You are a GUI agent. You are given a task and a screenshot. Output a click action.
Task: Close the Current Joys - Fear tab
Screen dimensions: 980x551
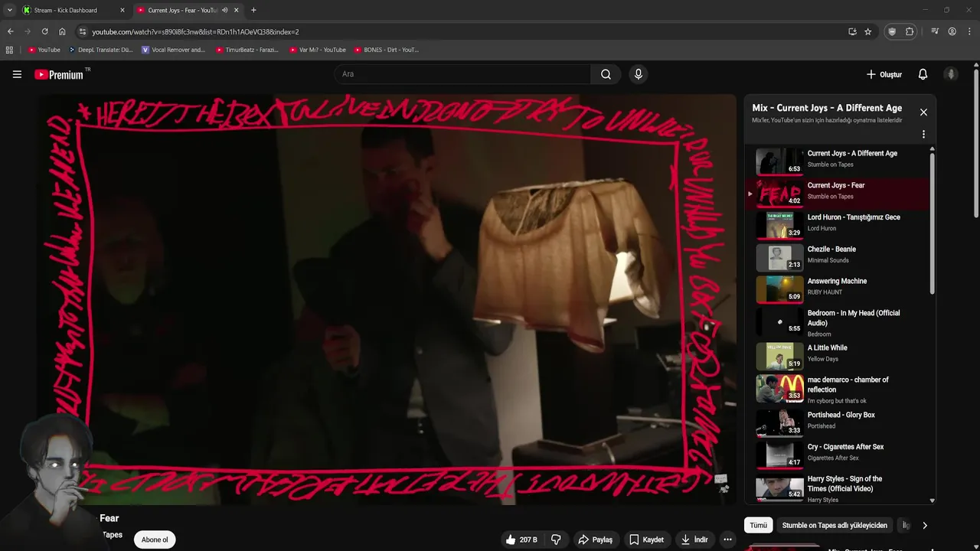tap(237, 10)
